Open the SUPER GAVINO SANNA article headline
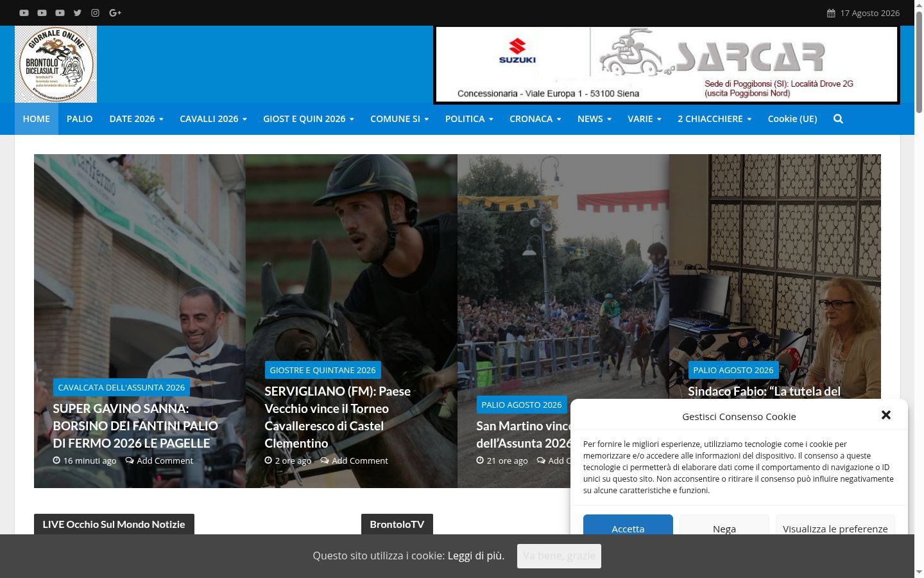This screenshot has height=578, width=924. [135, 426]
